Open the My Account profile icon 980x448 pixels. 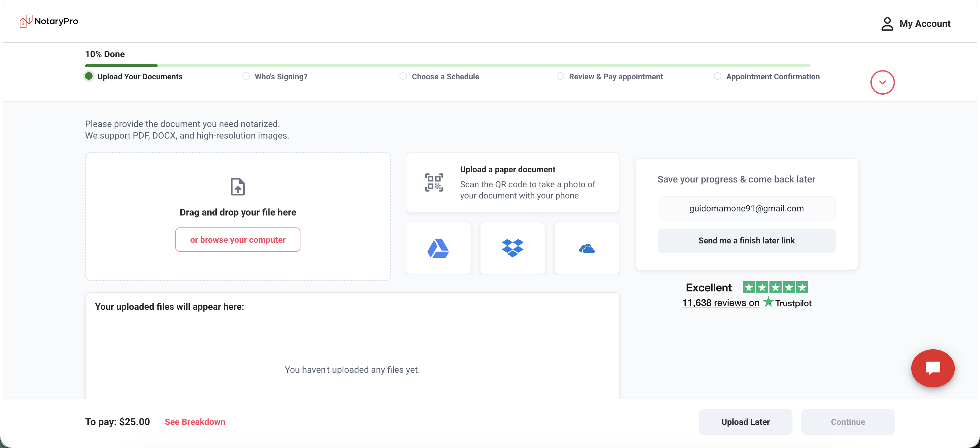(x=887, y=23)
